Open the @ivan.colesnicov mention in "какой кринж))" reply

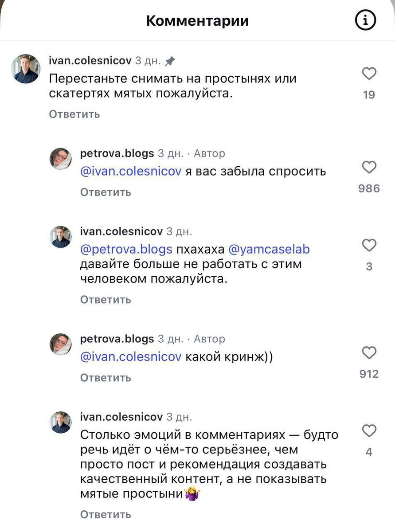coord(130,357)
